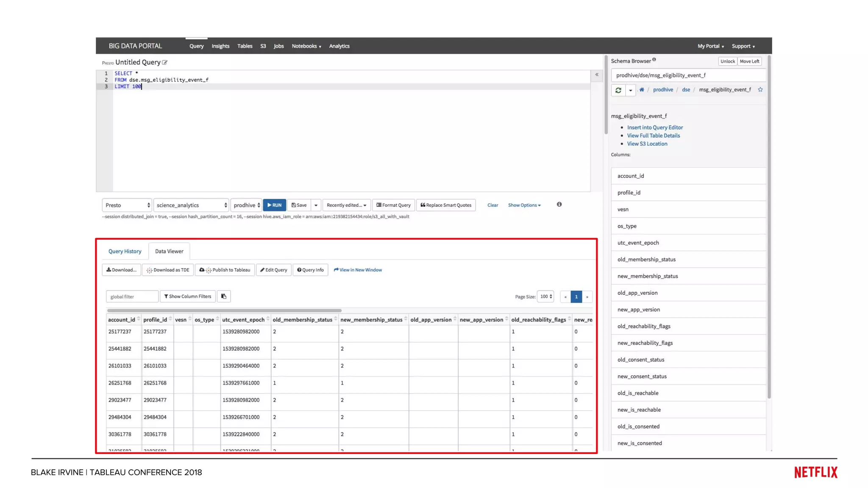Click the horizontal scrollbar above results table

[225, 311]
